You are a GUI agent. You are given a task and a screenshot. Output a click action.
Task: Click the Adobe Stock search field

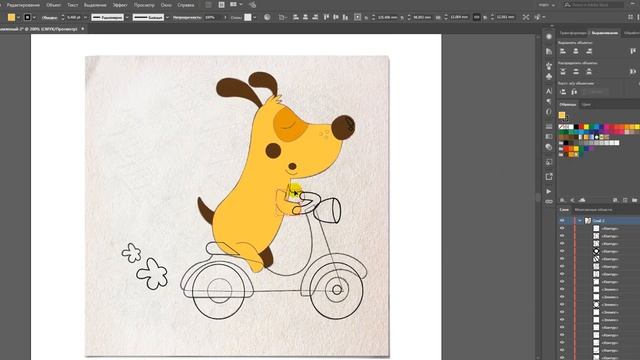(594, 4)
